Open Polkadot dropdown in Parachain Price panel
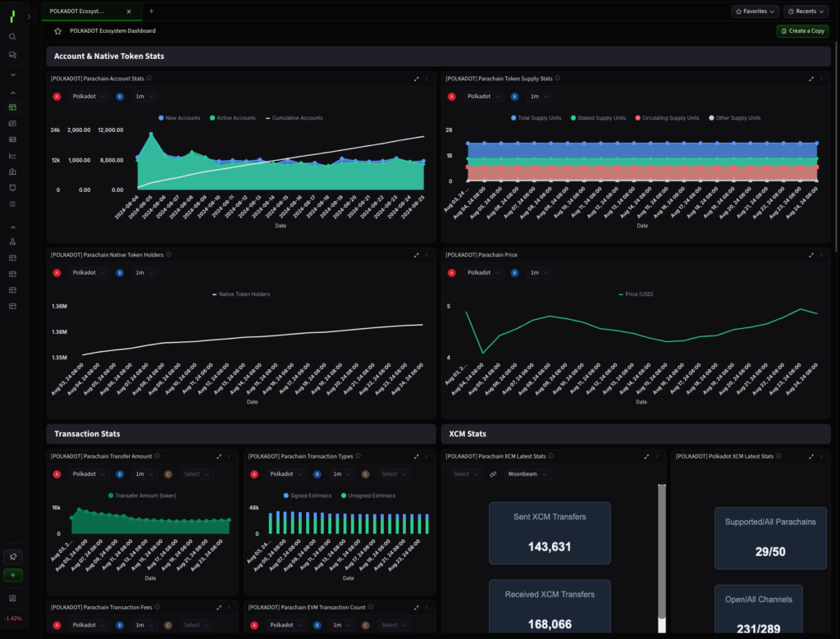This screenshot has height=639, width=840. [x=483, y=272]
